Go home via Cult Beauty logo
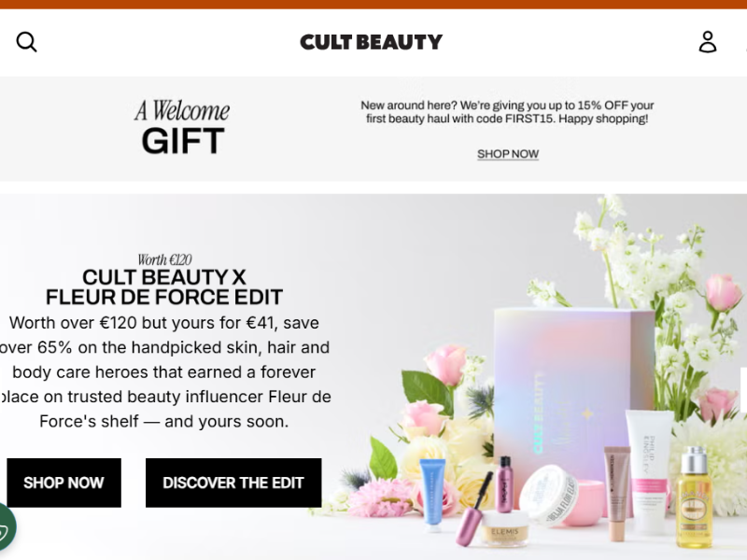This screenshot has height=560, width=747. (371, 42)
